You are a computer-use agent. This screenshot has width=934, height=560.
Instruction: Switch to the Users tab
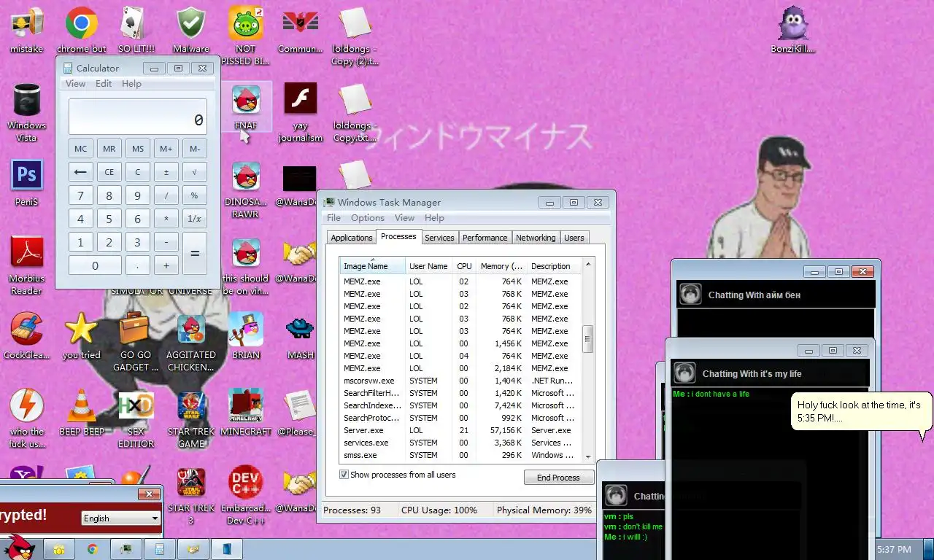[x=574, y=238]
